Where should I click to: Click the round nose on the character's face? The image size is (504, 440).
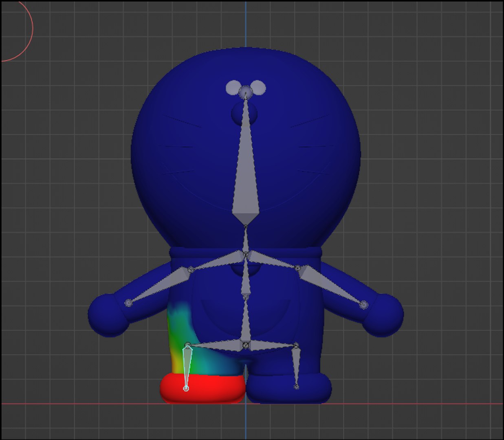point(245,113)
